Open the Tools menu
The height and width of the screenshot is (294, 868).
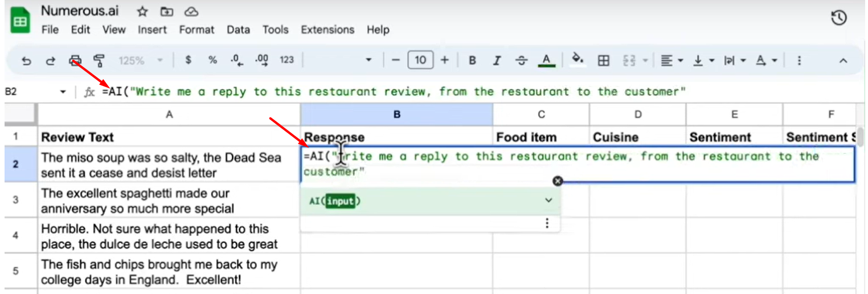[x=276, y=30]
